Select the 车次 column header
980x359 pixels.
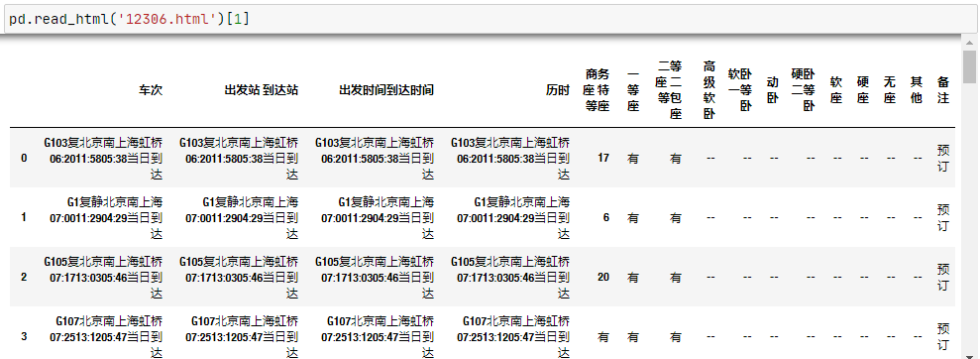point(150,90)
